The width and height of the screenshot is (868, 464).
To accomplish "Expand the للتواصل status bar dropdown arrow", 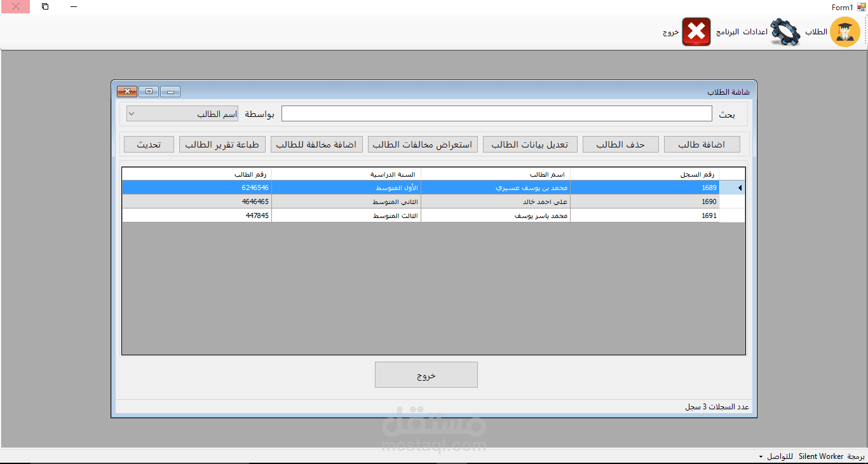I will pyautogui.click(x=761, y=457).
